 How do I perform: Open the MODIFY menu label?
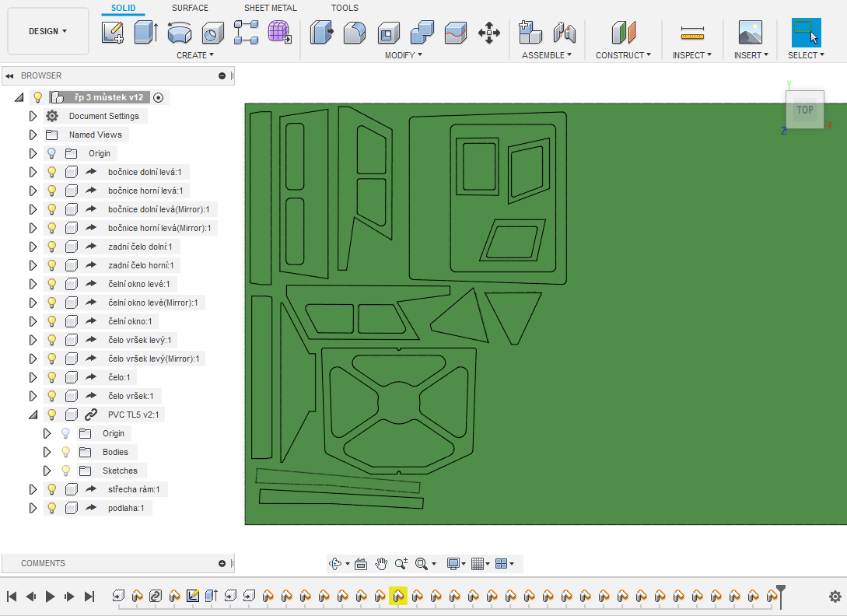(x=403, y=55)
